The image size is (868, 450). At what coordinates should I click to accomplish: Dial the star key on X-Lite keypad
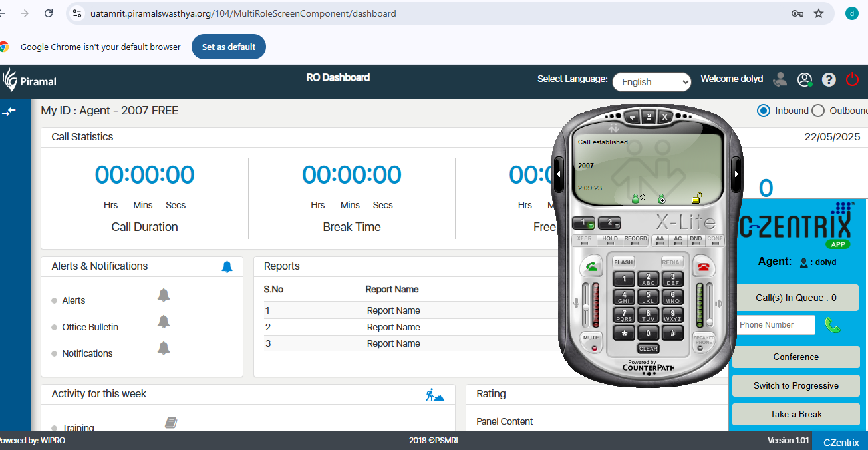[624, 333]
